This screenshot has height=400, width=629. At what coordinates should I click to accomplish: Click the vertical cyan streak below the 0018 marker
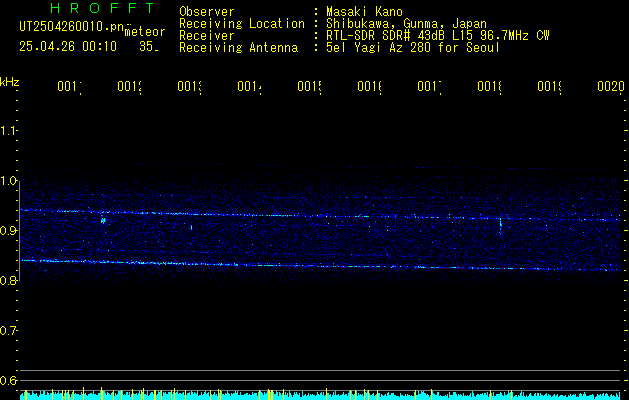(500, 225)
